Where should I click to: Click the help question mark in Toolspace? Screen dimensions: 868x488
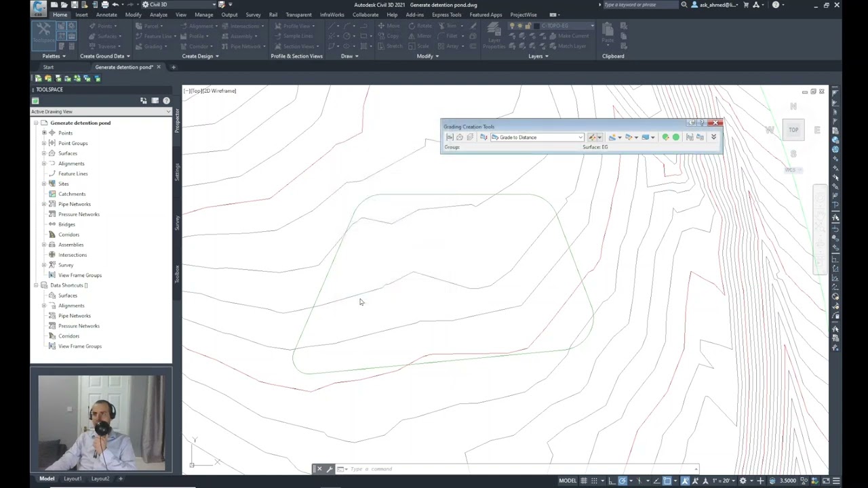[x=166, y=101]
